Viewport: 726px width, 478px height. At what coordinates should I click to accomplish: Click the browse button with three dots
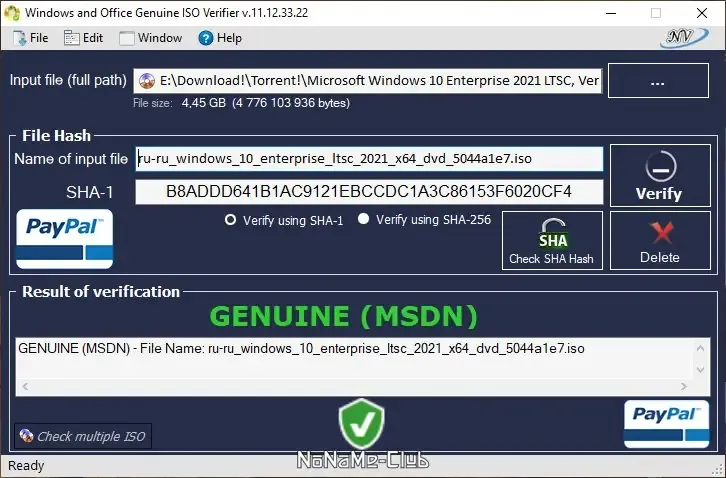tap(658, 81)
